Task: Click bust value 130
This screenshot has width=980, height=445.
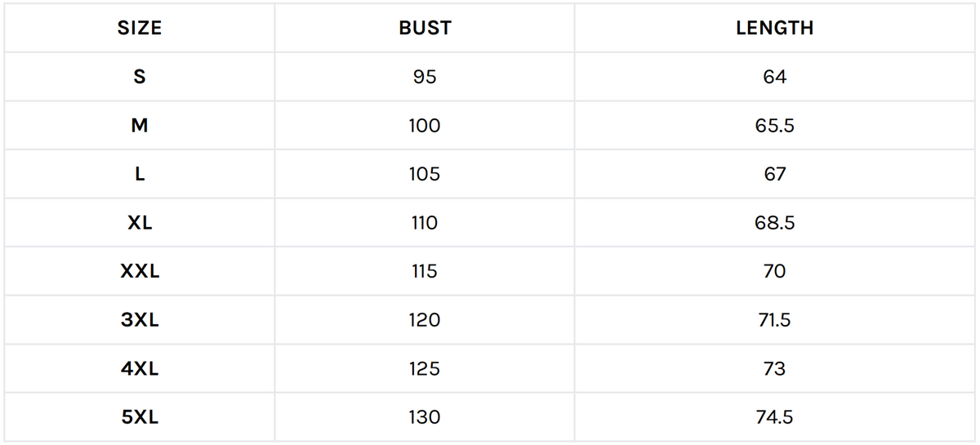Action: point(425,417)
